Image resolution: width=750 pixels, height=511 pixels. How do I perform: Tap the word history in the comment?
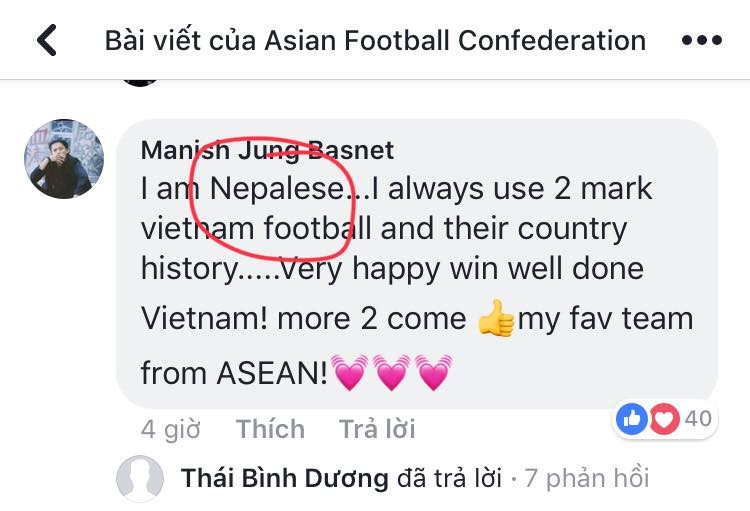(190, 269)
